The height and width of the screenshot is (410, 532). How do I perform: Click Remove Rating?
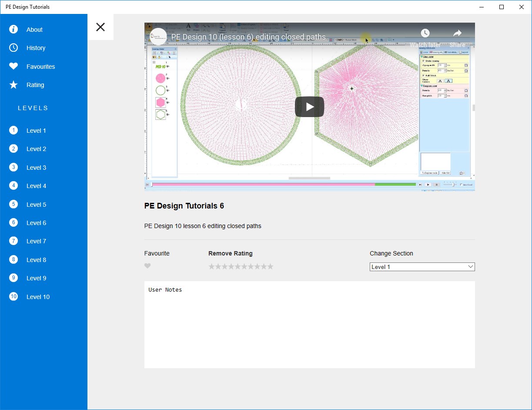[x=231, y=253]
